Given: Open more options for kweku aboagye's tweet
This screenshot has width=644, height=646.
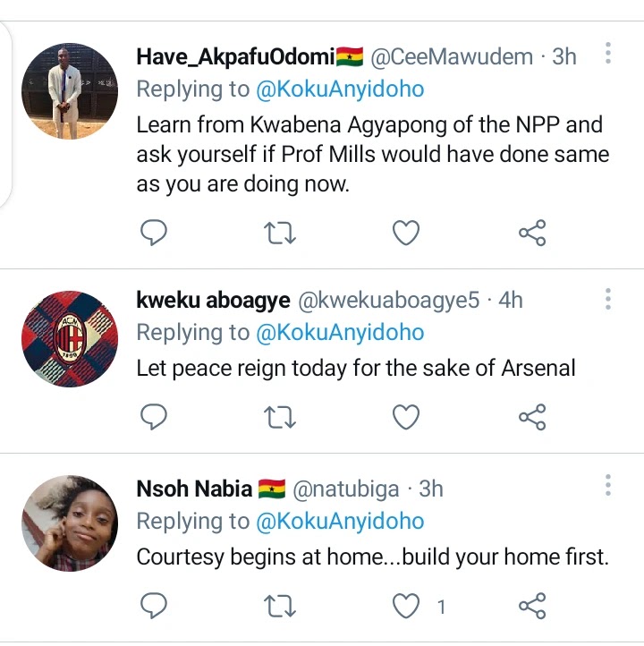Looking at the screenshot, I should click(608, 299).
